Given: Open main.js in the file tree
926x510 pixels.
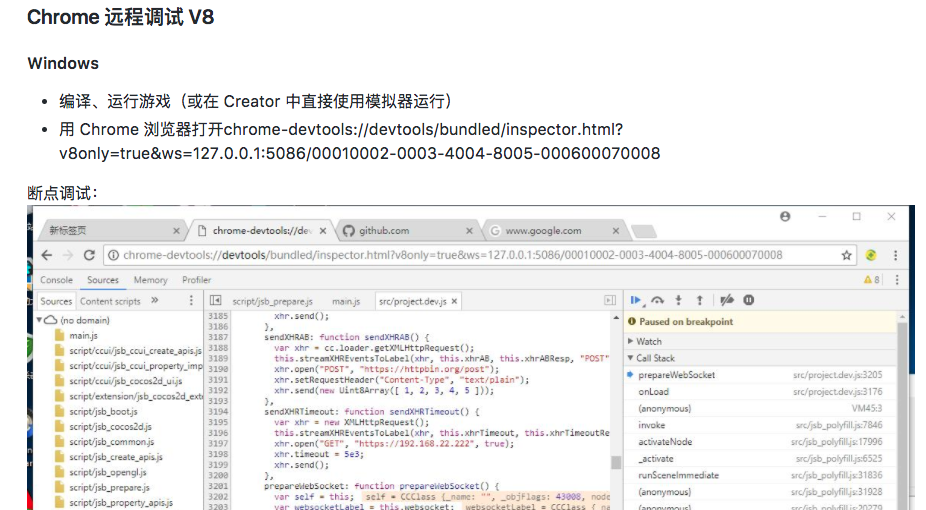Looking at the screenshot, I should pyautogui.click(x=84, y=335).
